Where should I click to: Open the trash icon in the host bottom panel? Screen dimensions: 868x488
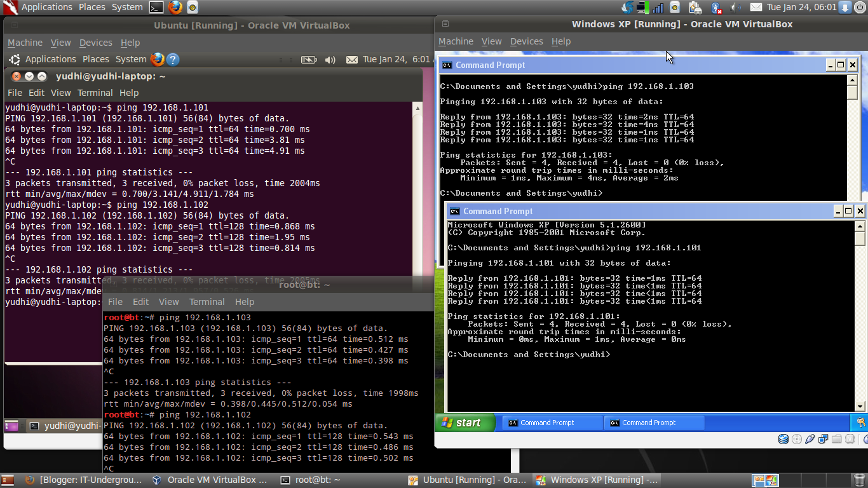(860, 480)
